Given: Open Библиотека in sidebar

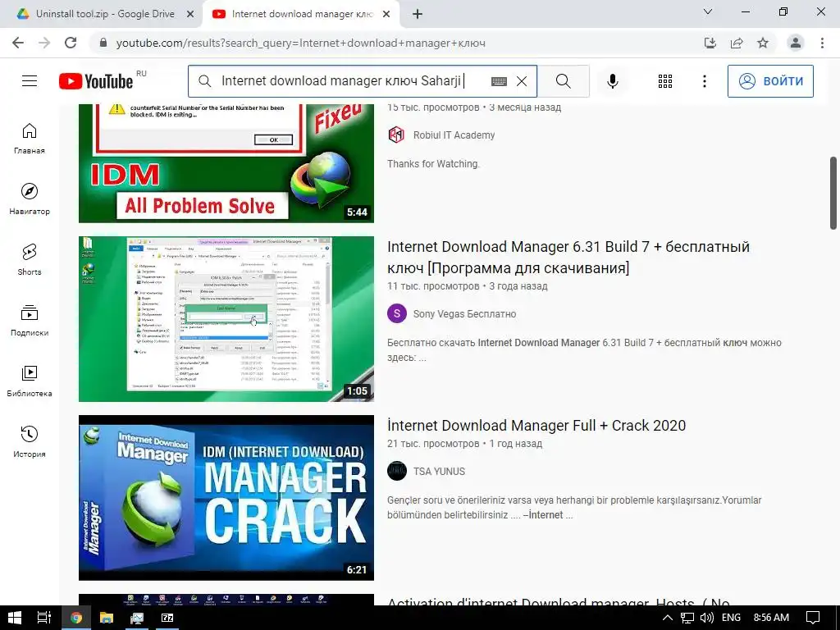Looking at the screenshot, I should (x=30, y=381).
